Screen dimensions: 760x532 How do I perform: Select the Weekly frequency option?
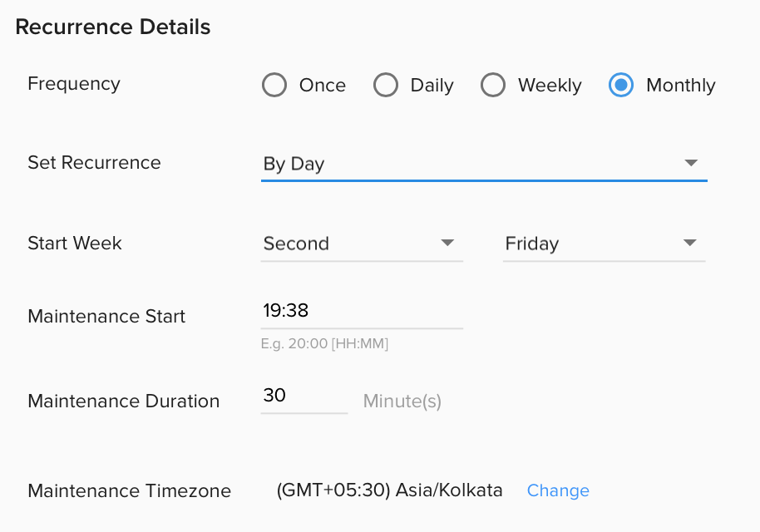point(493,85)
